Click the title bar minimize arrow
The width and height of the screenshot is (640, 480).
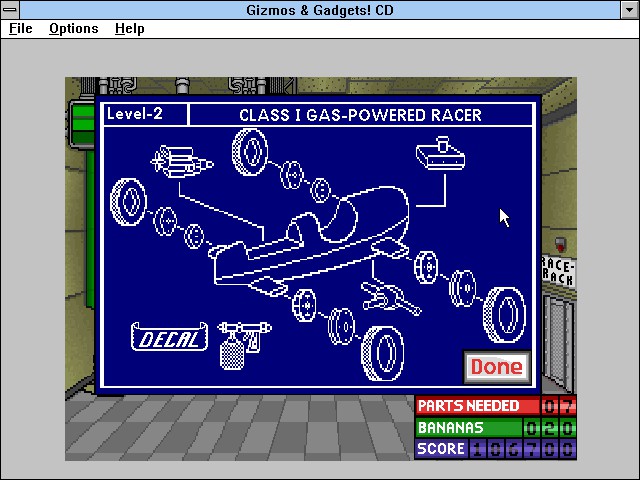coord(630,10)
